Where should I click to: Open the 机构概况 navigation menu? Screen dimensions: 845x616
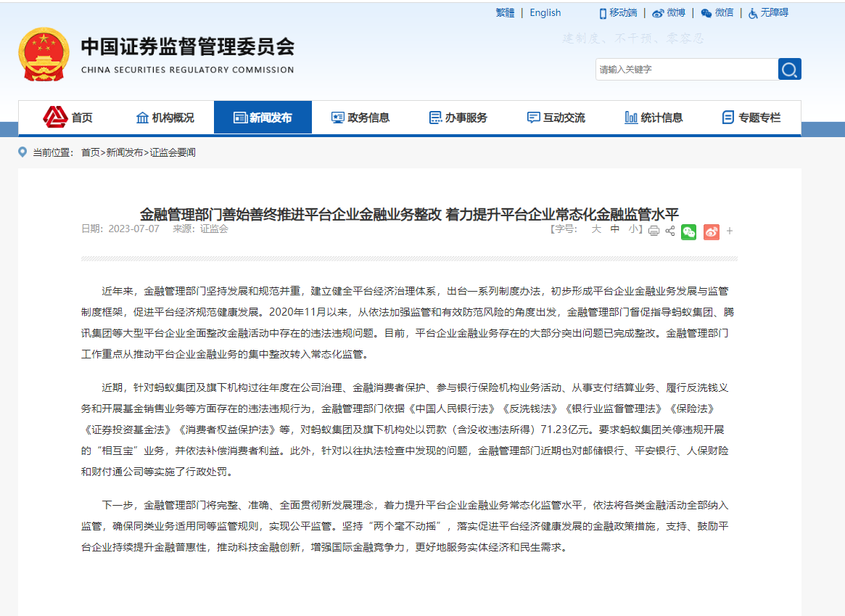tap(165, 118)
